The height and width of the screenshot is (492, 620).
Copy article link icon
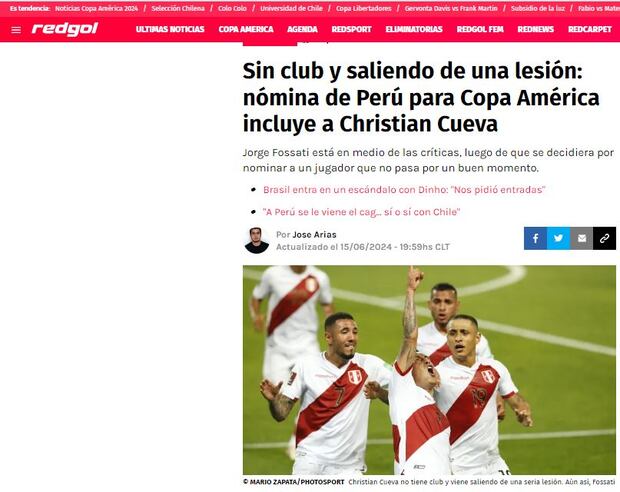(605, 238)
